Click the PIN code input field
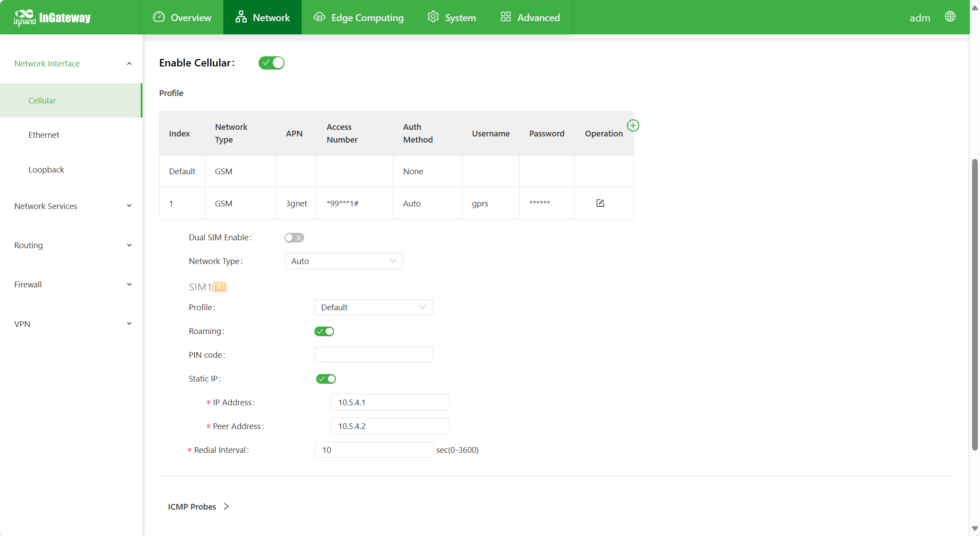This screenshot has width=980, height=536. click(373, 355)
